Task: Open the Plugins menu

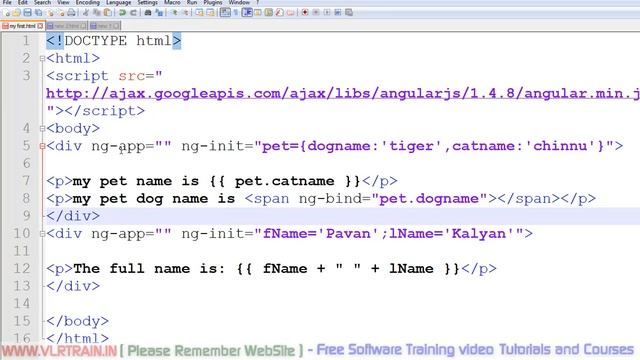Action: [213, 2]
